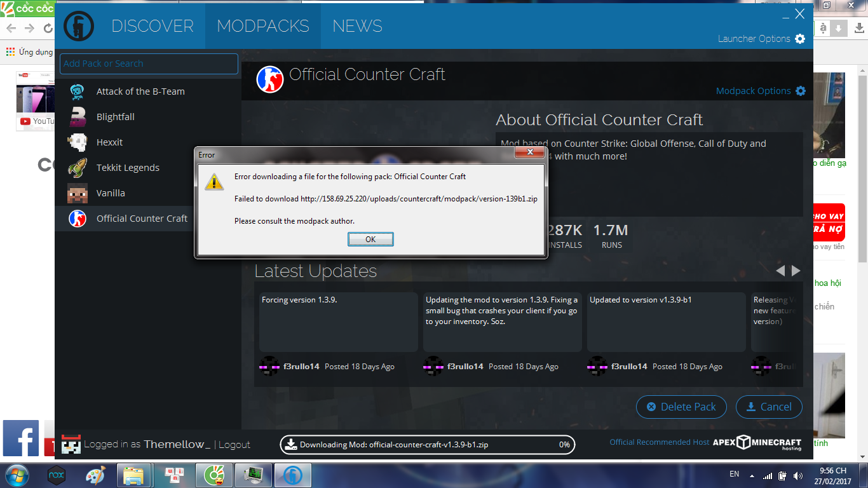Open the Updating the mod to 1.3.9 card
The image size is (868, 488).
(503, 322)
